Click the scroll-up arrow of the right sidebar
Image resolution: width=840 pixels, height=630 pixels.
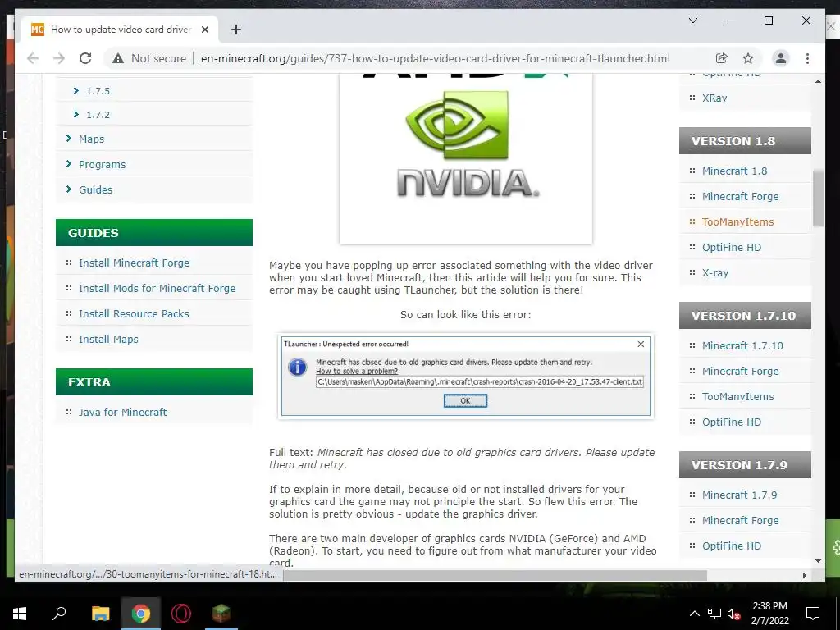tap(818, 81)
